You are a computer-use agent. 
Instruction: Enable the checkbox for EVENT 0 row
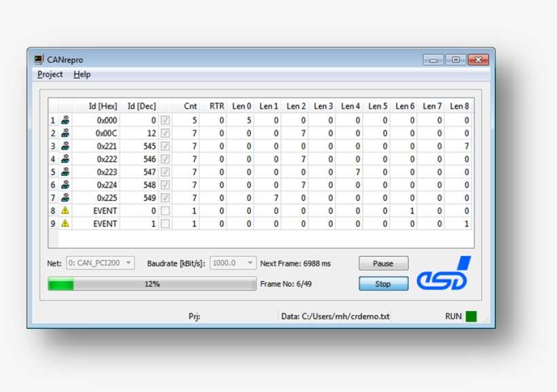point(165,211)
